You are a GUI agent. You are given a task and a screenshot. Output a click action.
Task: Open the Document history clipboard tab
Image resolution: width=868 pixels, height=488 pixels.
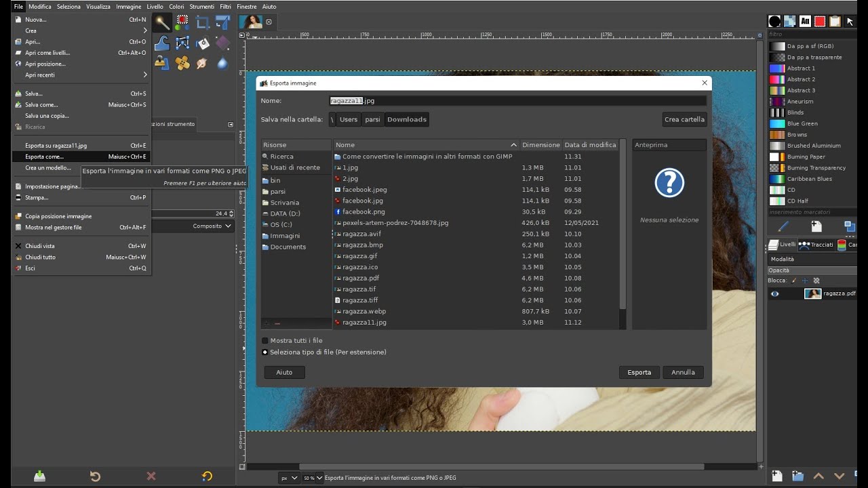click(835, 21)
